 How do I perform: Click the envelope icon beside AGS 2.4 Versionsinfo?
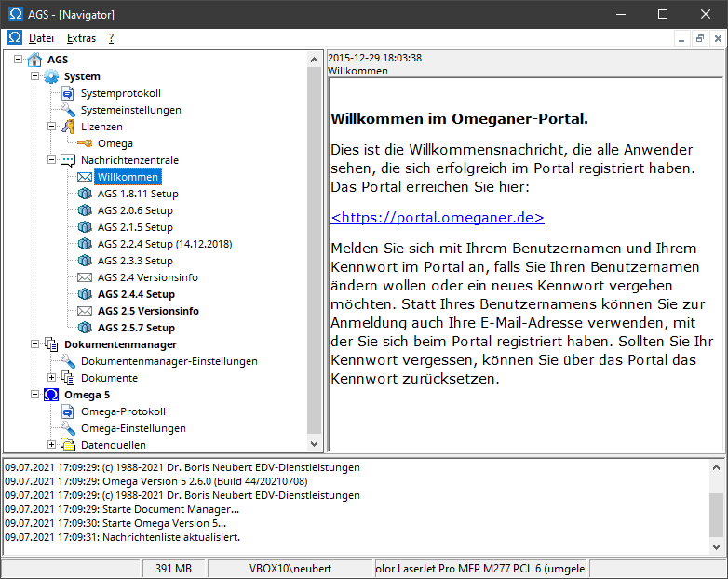[x=85, y=277]
